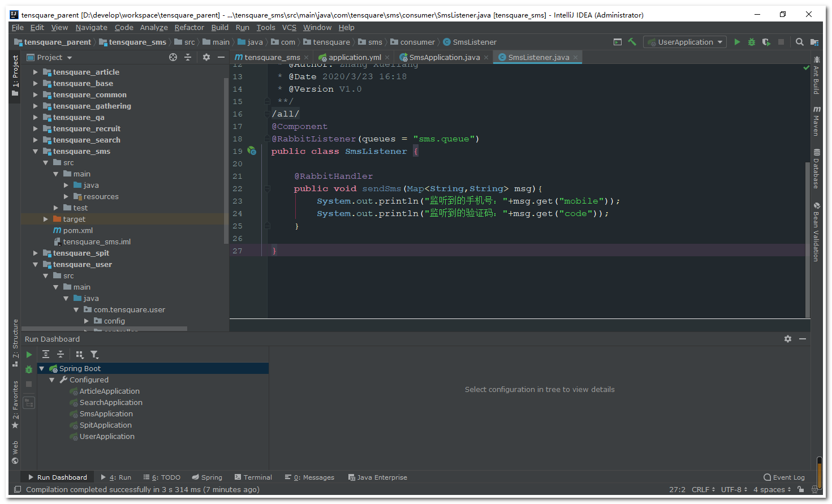Open Database tool window on right strip
Screen dimensions: 832x504
[x=816, y=169]
